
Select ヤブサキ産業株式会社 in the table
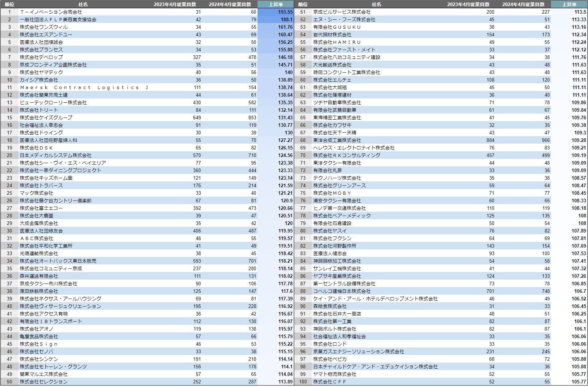[337, 276]
